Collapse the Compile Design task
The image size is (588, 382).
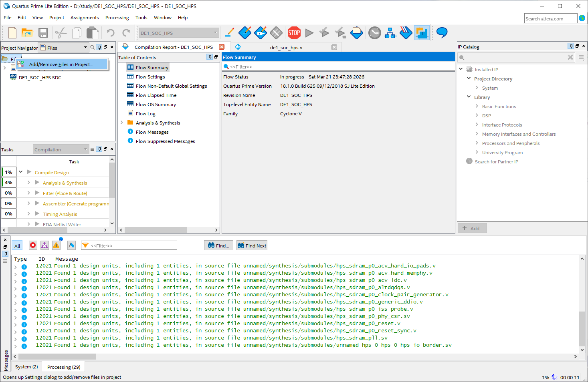pos(20,172)
